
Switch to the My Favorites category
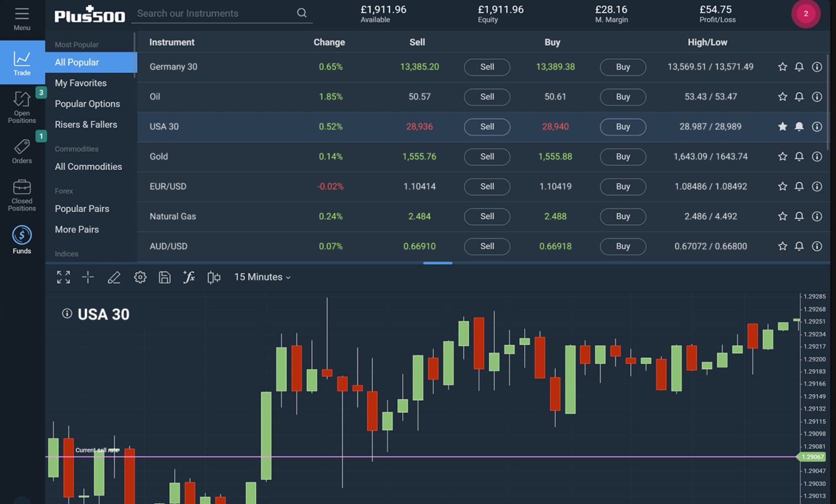pyautogui.click(x=81, y=83)
